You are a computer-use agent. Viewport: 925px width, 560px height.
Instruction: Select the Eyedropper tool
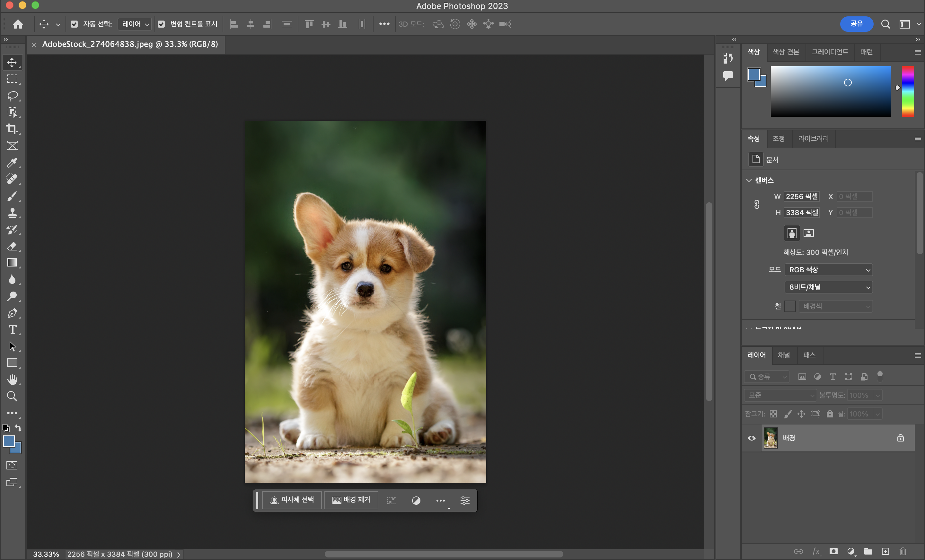click(13, 162)
